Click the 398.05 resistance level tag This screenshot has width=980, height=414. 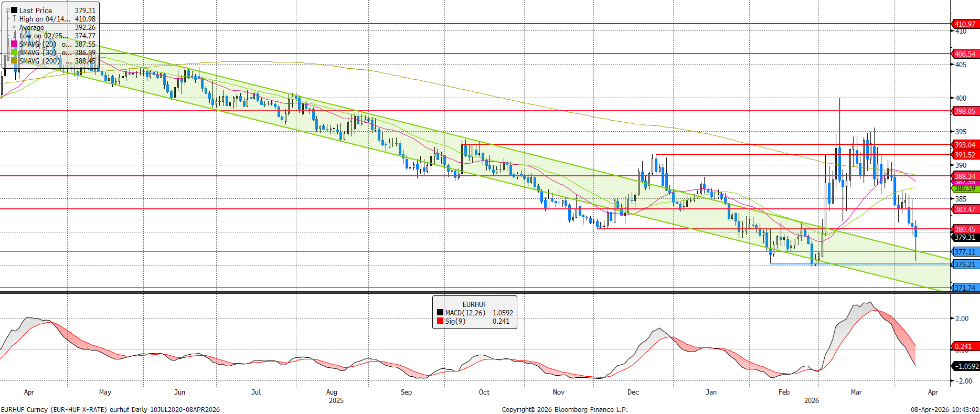pos(965,111)
